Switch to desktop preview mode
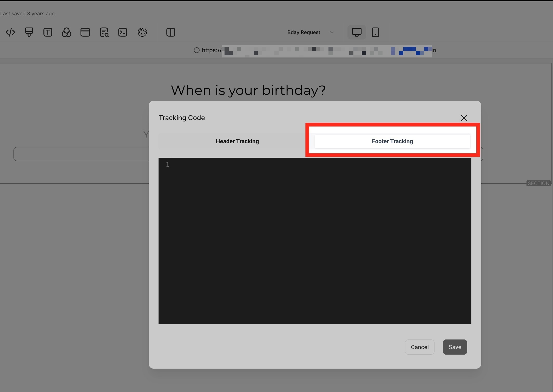Viewport: 553px width, 392px height. [357, 32]
